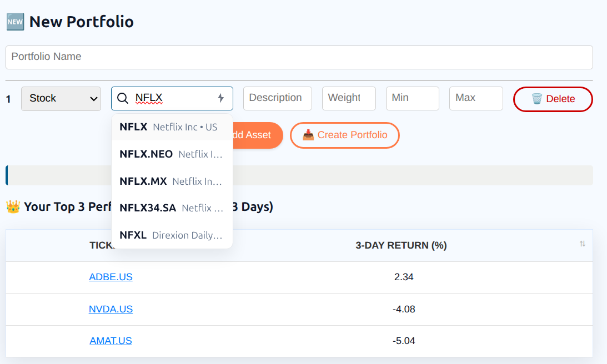
Task: Click the NFLX ticker search field
Action: tap(172, 98)
